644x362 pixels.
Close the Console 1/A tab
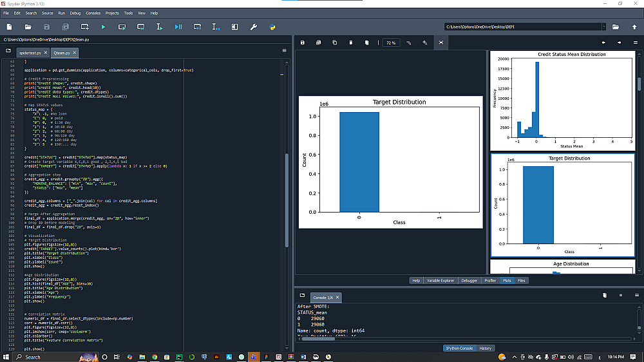(337, 298)
